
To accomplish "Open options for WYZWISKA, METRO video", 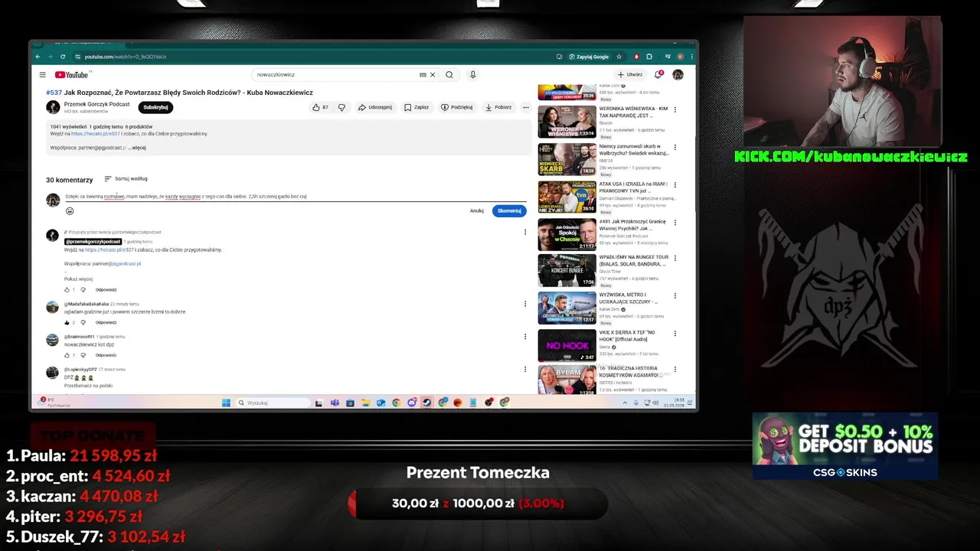I will (x=675, y=296).
